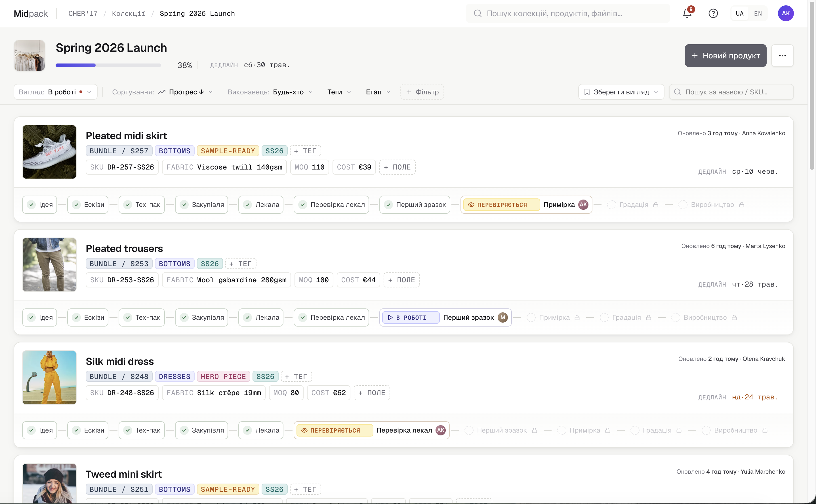Toggle the Закупівля stage check in Pleated trousers
The image size is (816, 504).
[184, 317]
